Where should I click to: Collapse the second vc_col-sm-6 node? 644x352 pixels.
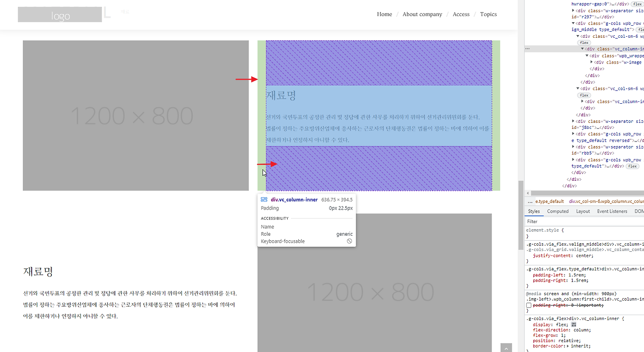[578, 89]
